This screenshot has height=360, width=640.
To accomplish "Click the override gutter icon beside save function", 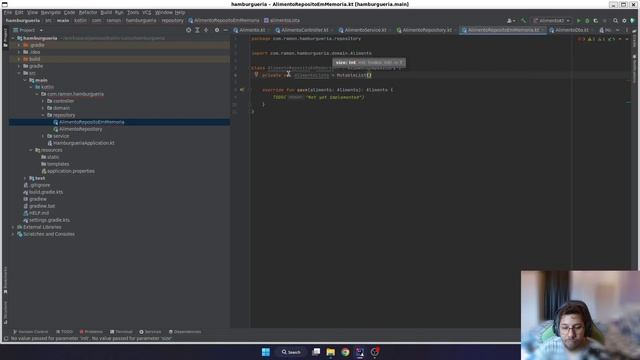I will (x=242, y=89).
